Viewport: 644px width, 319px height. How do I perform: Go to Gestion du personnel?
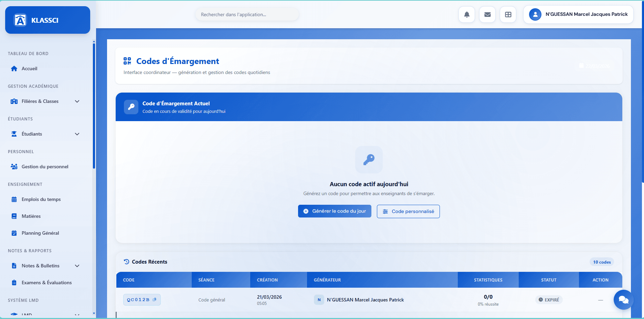[45, 167]
